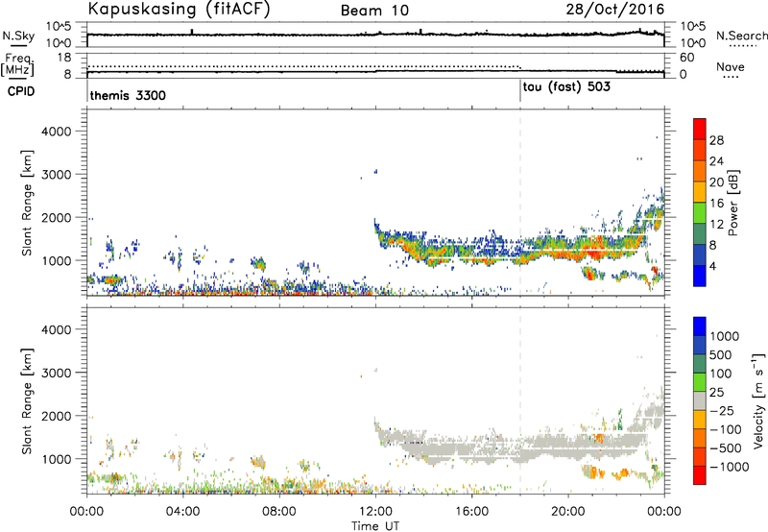Screen dimensions: 768x532
Task: Click the light green 12-16 dB Power colorbar segment
Action: (700, 212)
